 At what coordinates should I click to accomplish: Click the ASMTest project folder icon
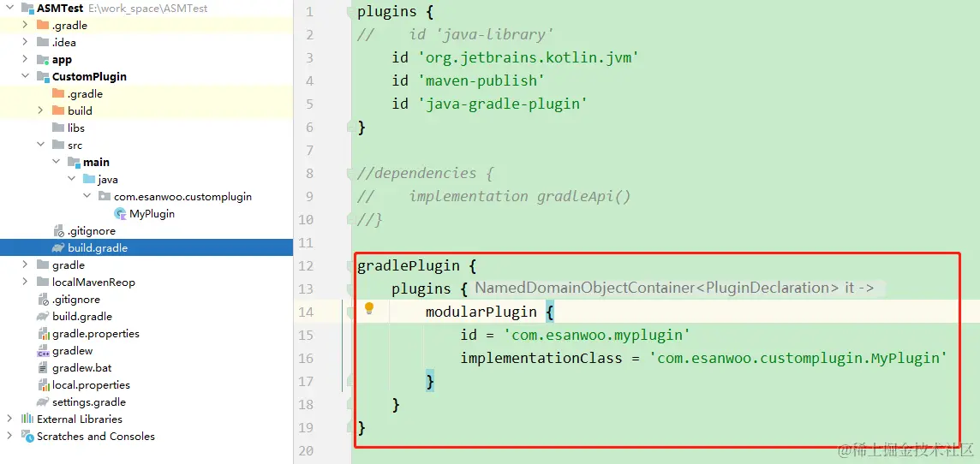coord(27,9)
